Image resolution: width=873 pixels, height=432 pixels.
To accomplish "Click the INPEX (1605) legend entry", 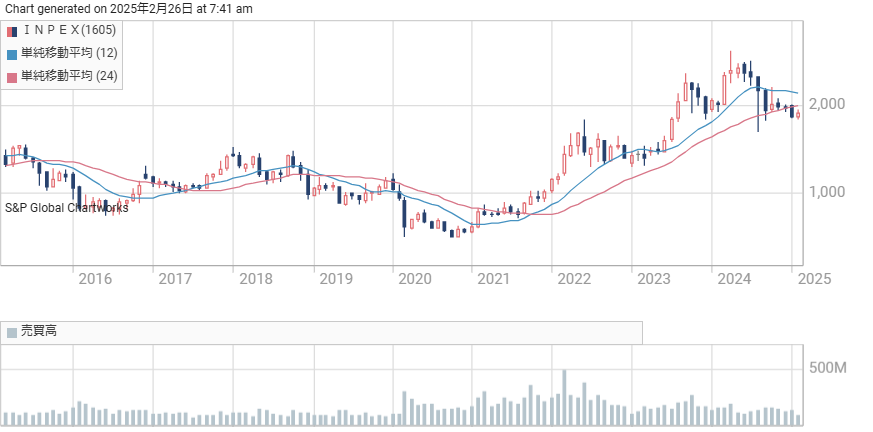I will (62, 30).
